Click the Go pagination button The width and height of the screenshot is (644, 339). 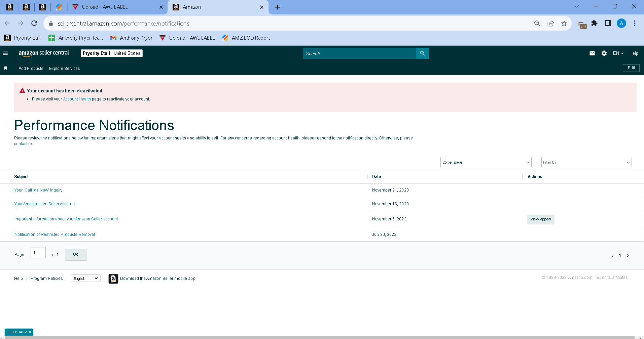coord(76,254)
